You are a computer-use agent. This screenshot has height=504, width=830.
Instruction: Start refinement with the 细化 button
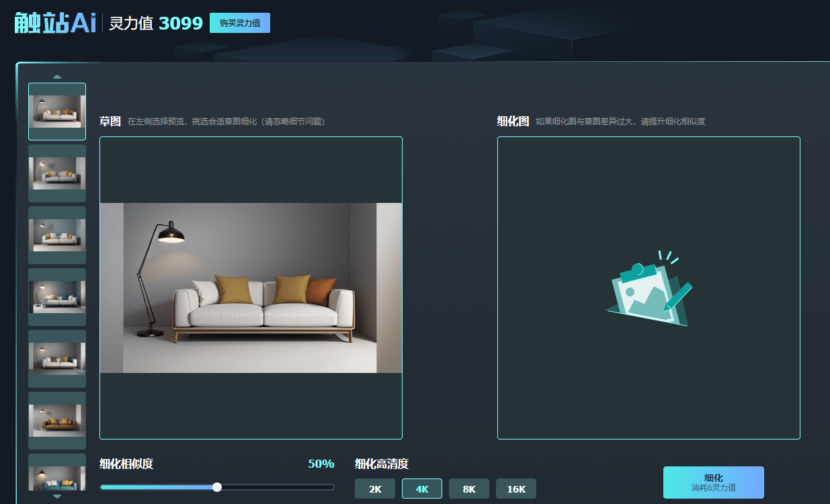tap(714, 482)
